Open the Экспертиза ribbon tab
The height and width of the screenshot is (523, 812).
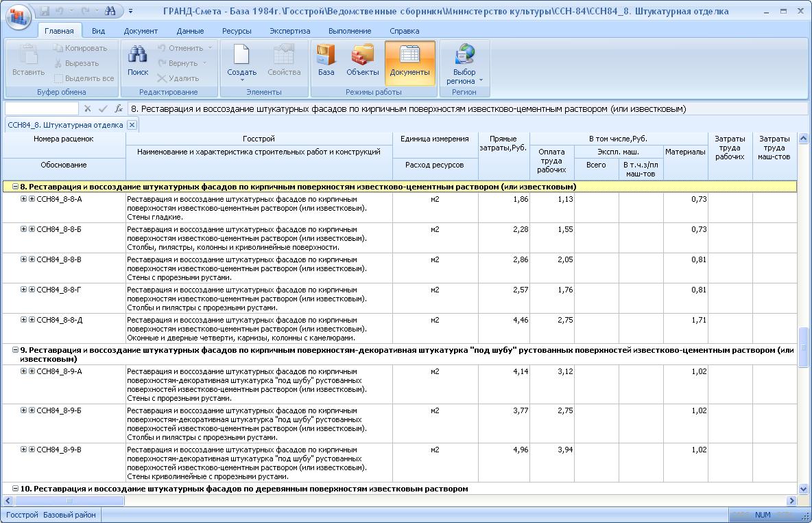click(289, 31)
